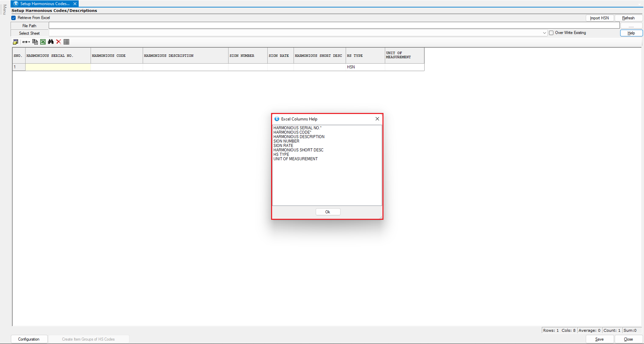Click the Refresh button
The width and height of the screenshot is (644, 344).
pos(628,18)
